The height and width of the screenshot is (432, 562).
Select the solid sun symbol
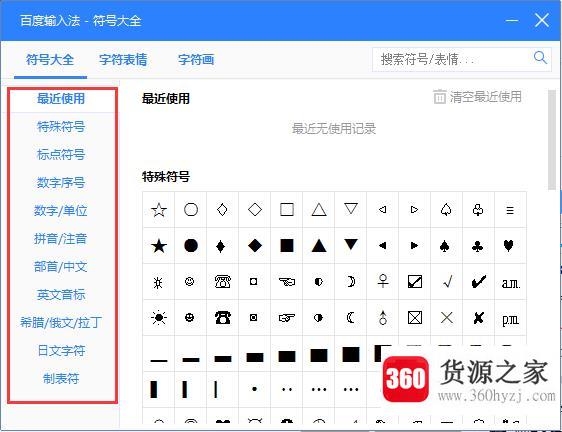point(158,318)
